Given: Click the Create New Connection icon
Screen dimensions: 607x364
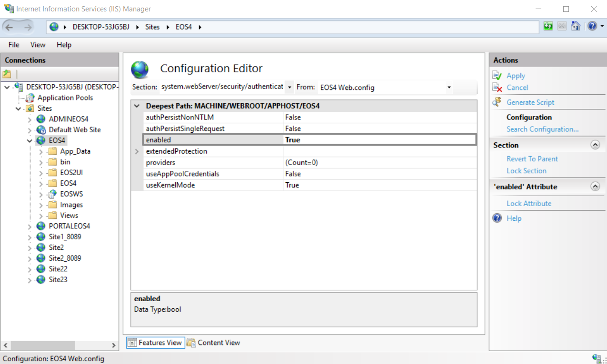Looking at the screenshot, I should 7,74.
